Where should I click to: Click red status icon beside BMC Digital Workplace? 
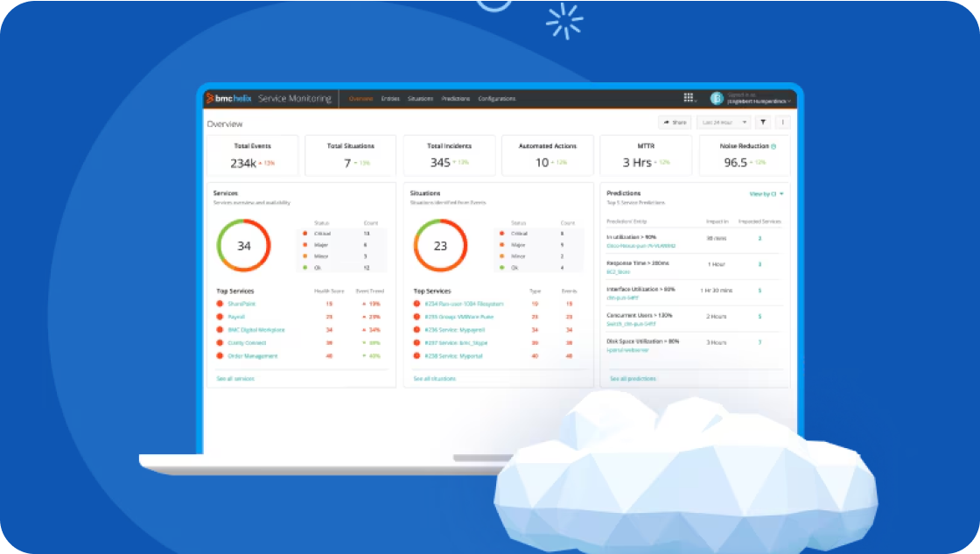(x=220, y=330)
